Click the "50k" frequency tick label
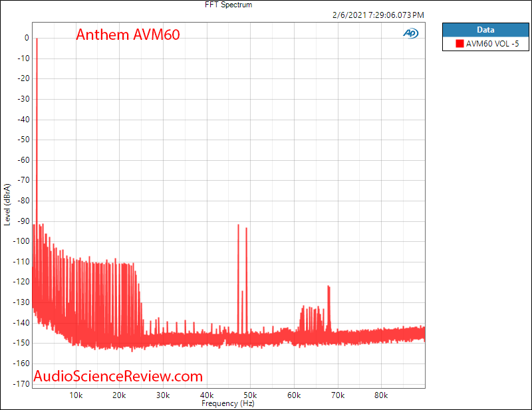This screenshot has height=410, width=532. click(x=250, y=395)
